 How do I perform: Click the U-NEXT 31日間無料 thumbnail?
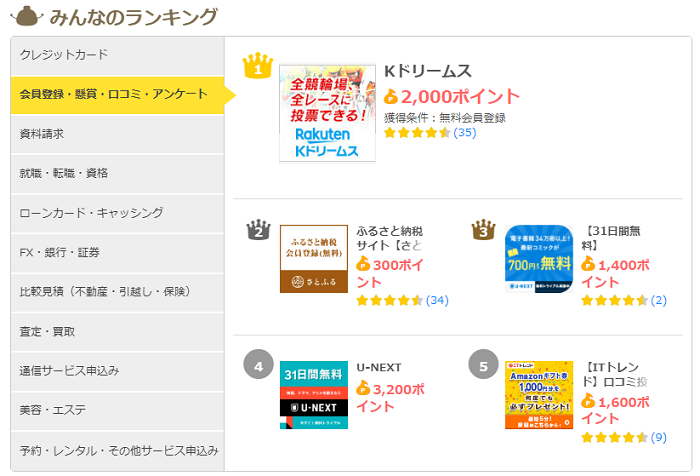[x=313, y=395]
